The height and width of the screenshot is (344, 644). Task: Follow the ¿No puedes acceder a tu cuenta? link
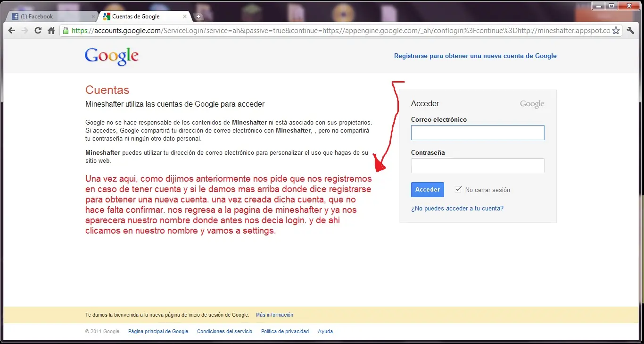[457, 208]
